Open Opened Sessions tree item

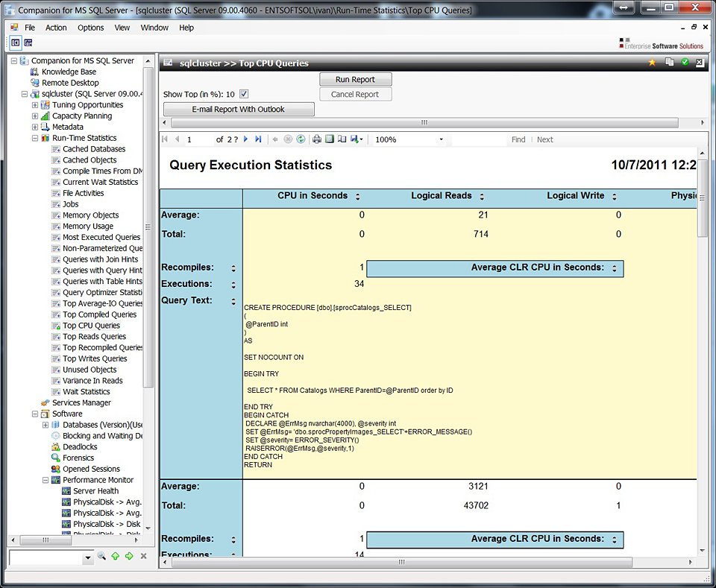(x=91, y=469)
